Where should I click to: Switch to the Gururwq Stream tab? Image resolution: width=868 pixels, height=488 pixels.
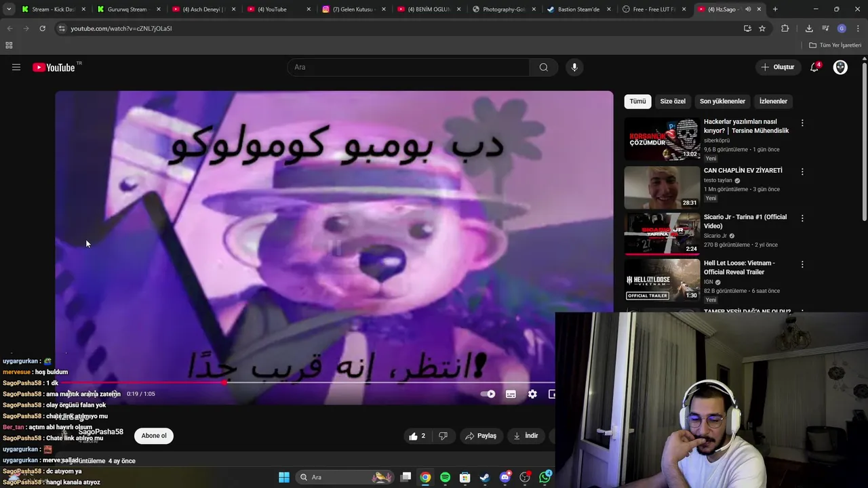pos(128,9)
